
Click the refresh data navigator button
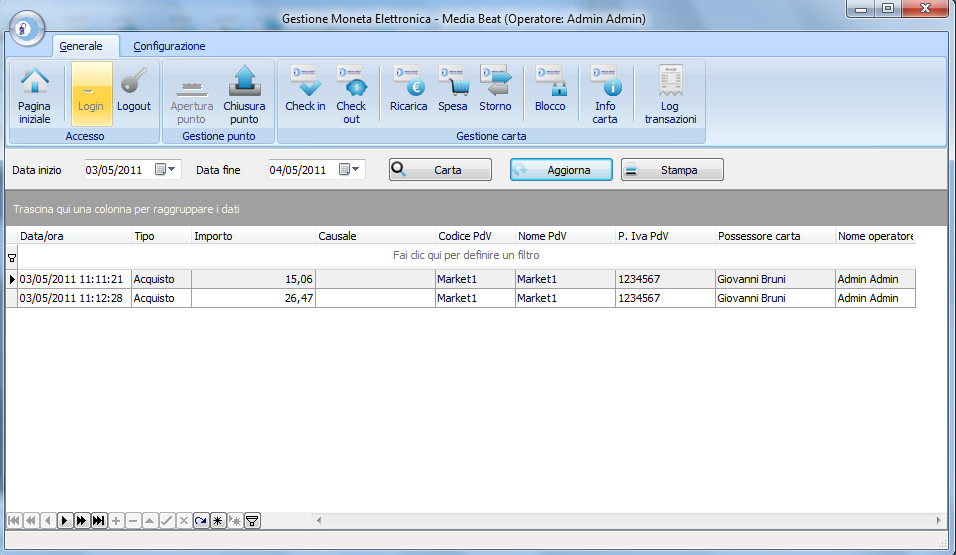coord(201,521)
